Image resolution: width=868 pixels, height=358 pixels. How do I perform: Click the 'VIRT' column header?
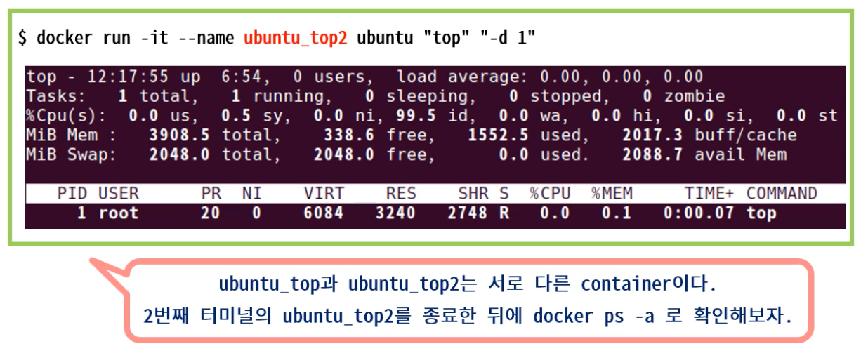(324, 193)
